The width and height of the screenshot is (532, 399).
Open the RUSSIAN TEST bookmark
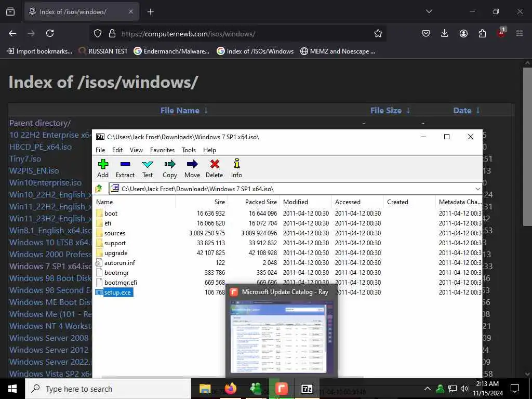click(103, 51)
